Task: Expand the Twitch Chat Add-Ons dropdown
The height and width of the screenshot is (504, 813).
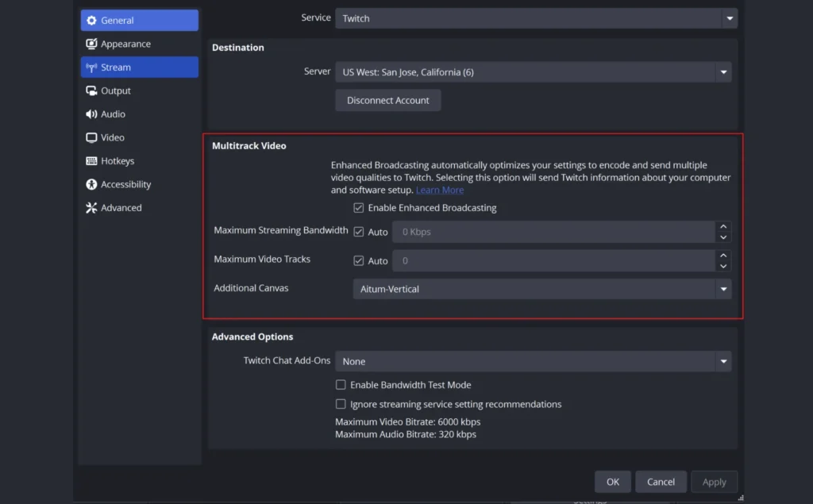Action: tap(534, 361)
